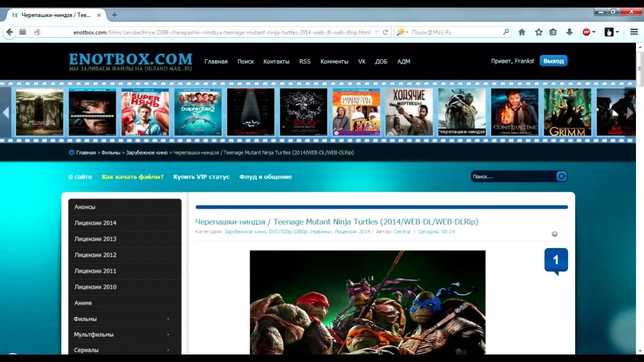Click in the browser URL address bar
This screenshot has height=362, width=644.
click(223, 32)
